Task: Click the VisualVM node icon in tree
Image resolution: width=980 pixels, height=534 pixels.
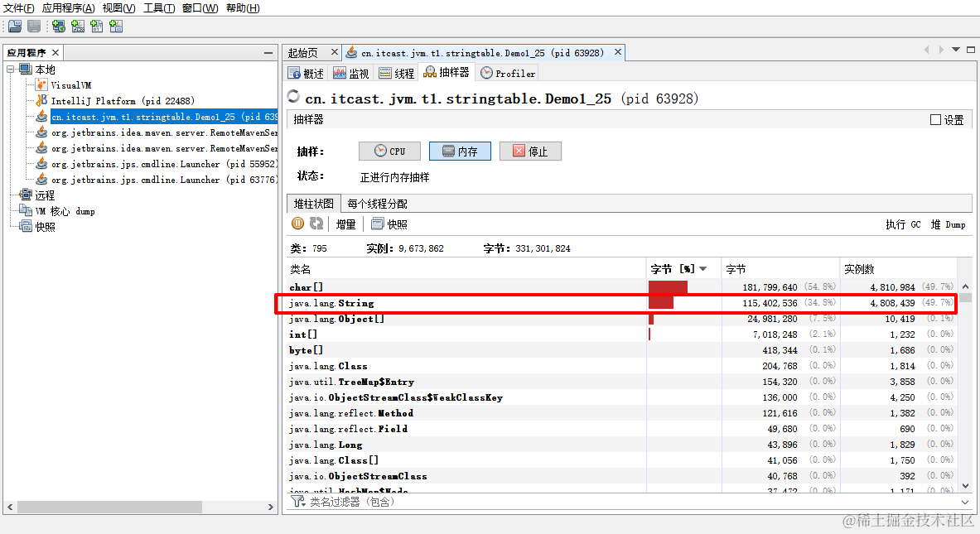Action: tap(41, 85)
